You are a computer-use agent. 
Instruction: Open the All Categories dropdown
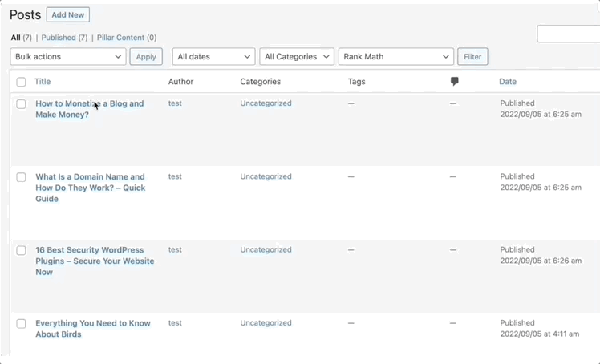(x=297, y=57)
